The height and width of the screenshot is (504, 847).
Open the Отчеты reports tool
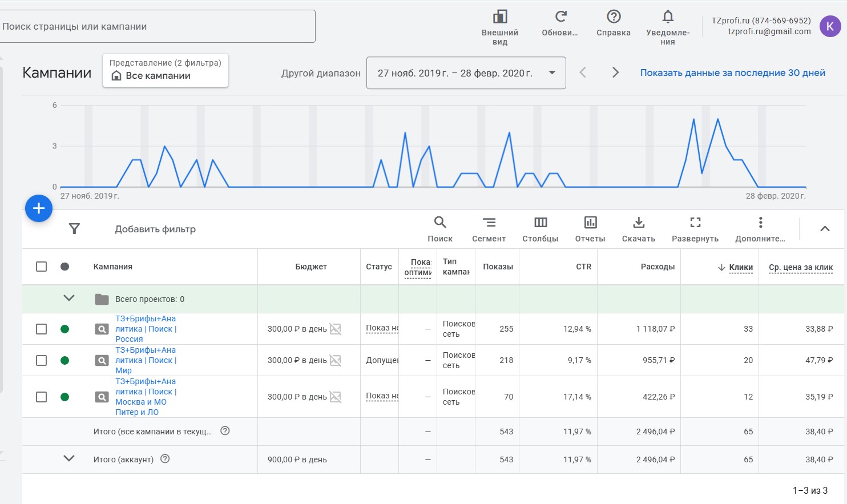click(590, 229)
